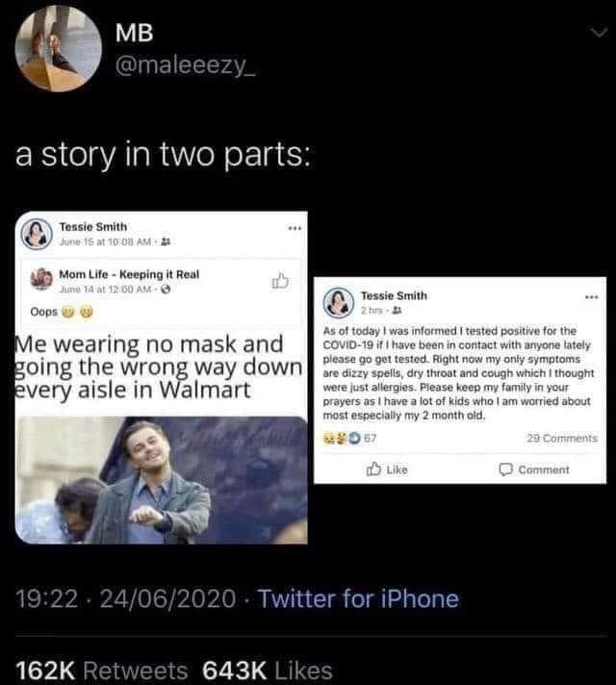Click Tessie Smith's avatar on the COVID-19 post
Screen dimensions: 616x685
342,302
